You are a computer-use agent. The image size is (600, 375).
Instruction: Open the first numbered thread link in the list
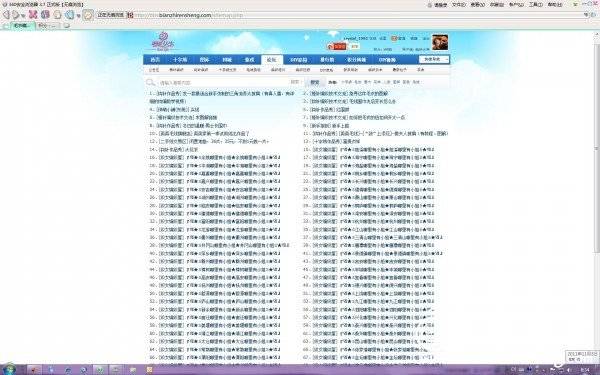tap(222, 97)
